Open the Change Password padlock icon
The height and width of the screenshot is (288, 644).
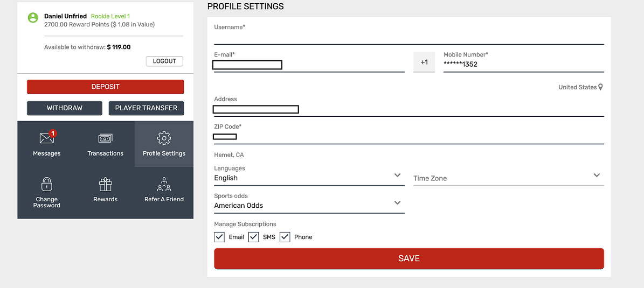(47, 184)
